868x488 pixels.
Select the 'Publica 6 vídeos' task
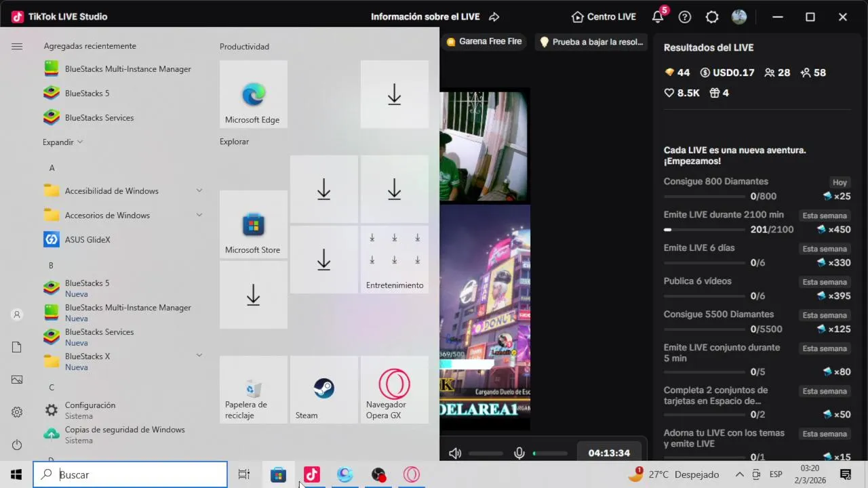pos(757,288)
